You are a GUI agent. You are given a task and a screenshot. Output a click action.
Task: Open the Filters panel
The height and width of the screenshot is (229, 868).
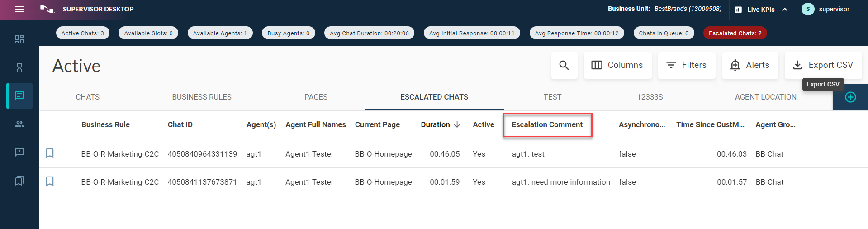click(x=687, y=65)
